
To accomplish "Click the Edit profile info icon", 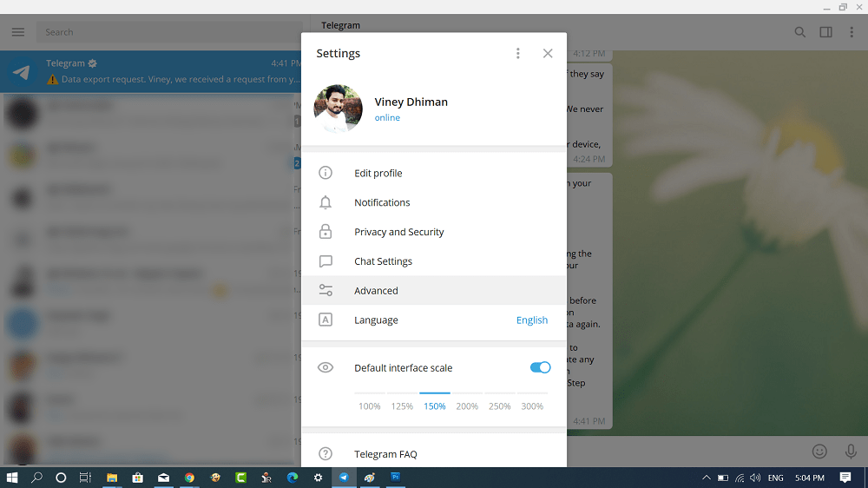I will (x=325, y=173).
